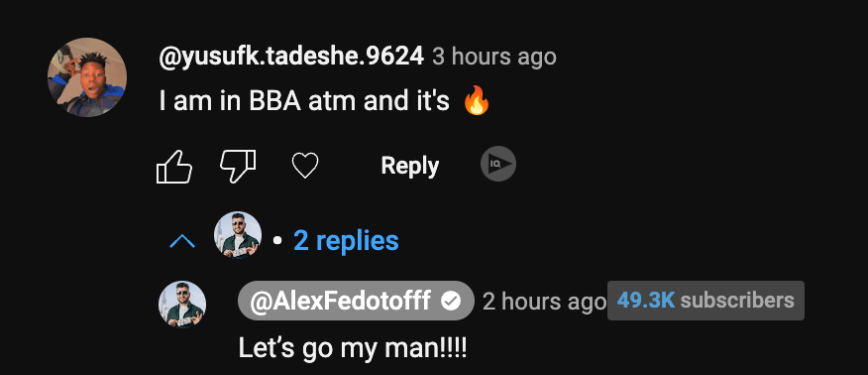Click the "2 replies" link

click(x=346, y=240)
